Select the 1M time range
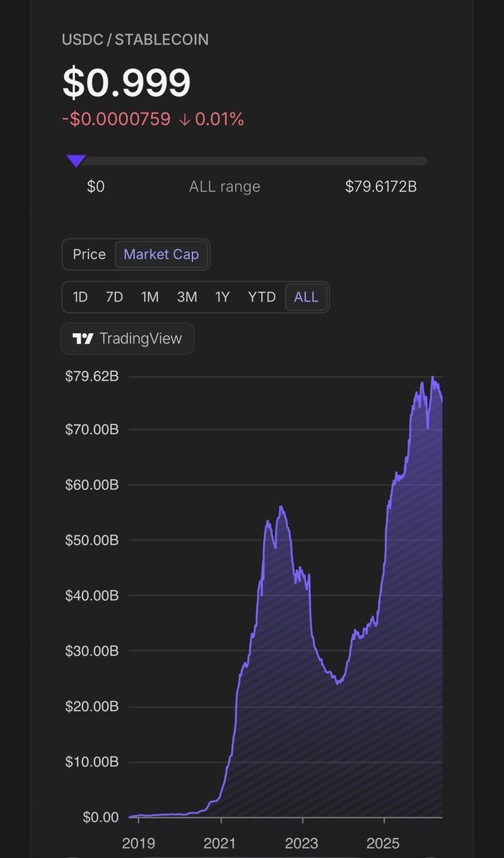Screen dimensions: 504x858 pyautogui.click(x=150, y=297)
